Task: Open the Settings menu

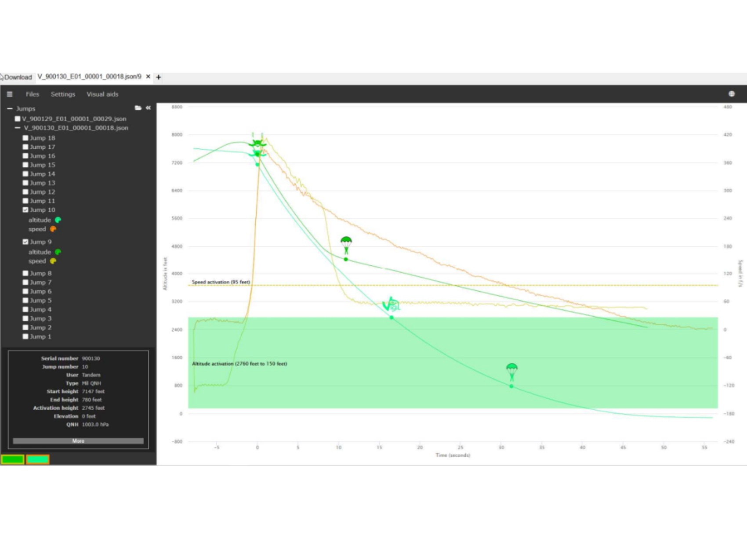Action: [x=63, y=94]
